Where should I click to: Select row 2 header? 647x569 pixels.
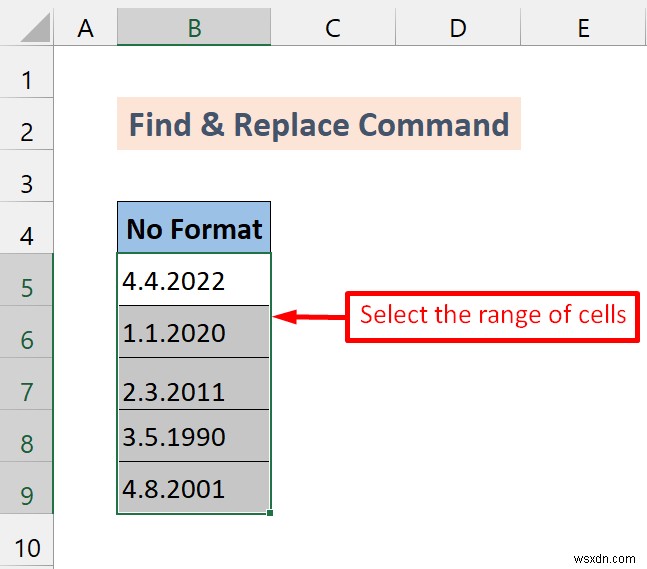[26, 124]
